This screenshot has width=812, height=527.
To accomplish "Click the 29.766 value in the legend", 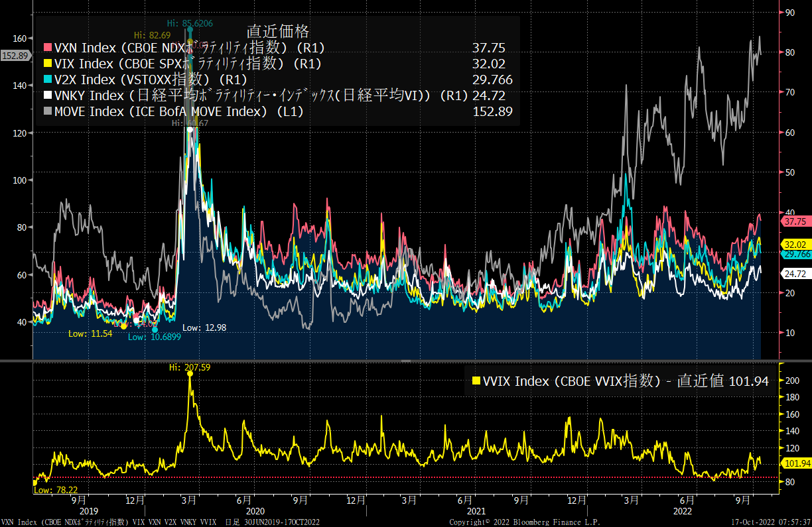I will point(492,80).
